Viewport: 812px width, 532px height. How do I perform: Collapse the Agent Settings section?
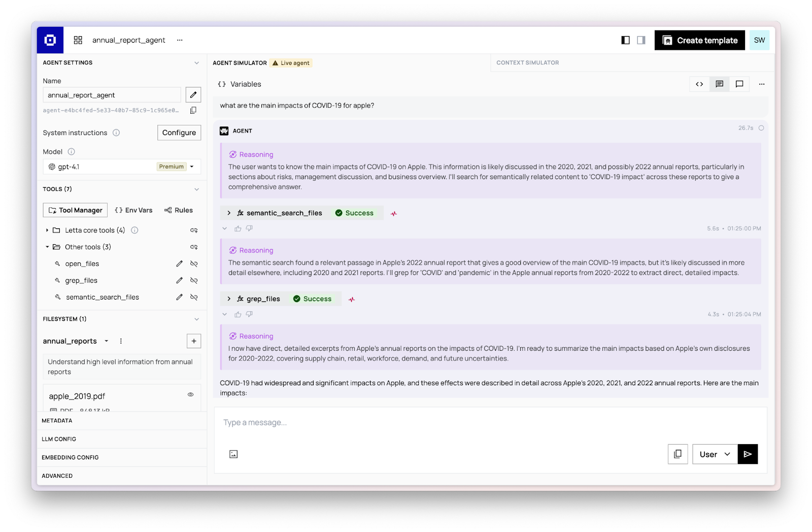196,63
